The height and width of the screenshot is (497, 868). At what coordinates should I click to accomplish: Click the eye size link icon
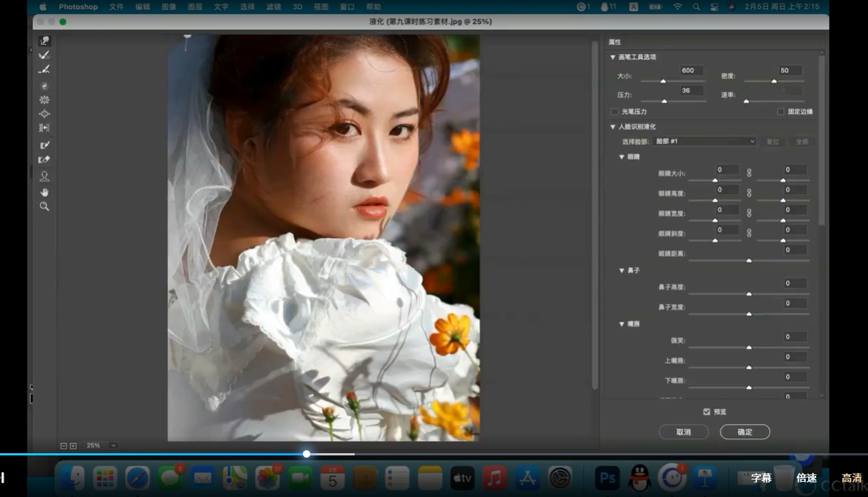[x=748, y=173]
